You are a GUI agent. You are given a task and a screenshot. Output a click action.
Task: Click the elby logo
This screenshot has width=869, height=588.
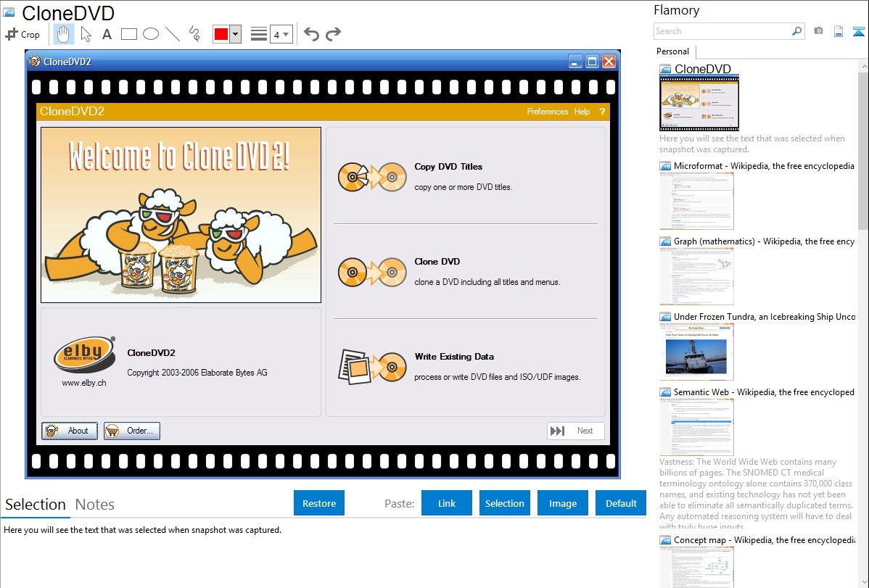pyautogui.click(x=84, y=355)
